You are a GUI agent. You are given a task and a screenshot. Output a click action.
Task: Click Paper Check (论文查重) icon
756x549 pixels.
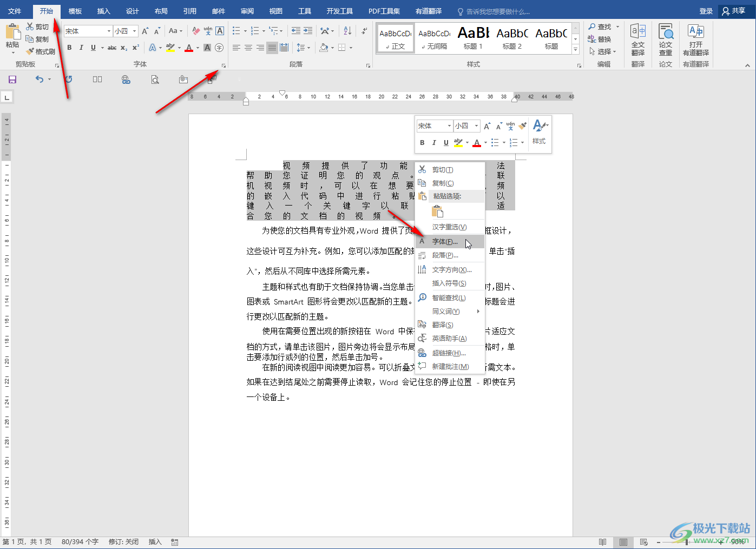(666, 39)
